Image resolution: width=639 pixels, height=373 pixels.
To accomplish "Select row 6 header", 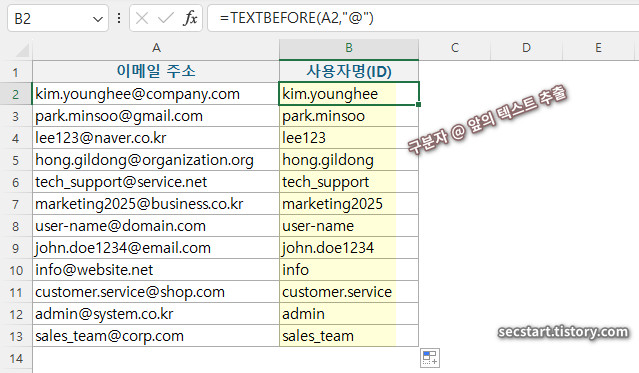I will tap(15, 182).
